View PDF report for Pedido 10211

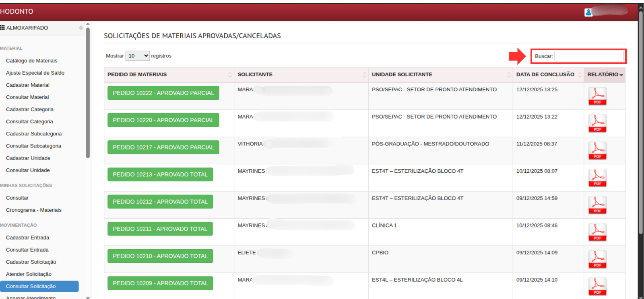[x=597, y=232]
